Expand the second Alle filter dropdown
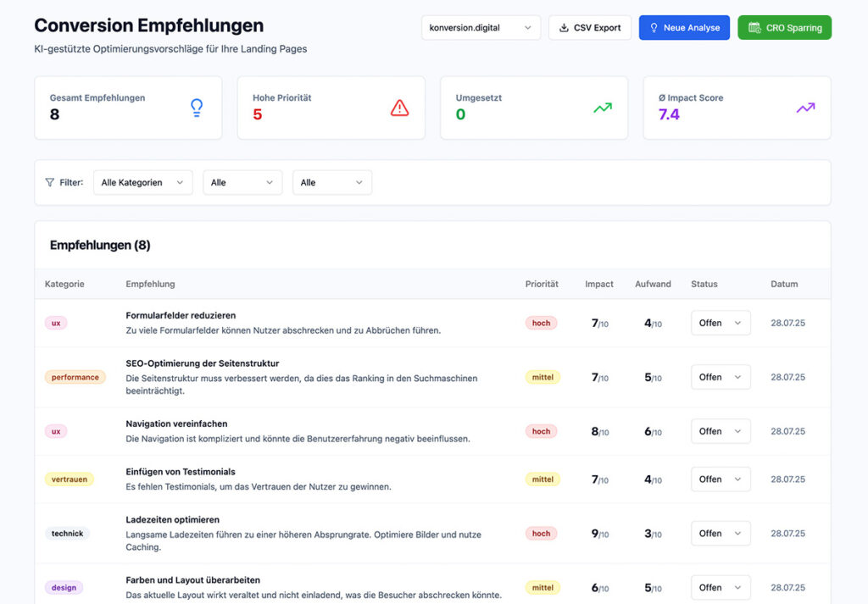The image size is (868, 604). coord(242,182)
